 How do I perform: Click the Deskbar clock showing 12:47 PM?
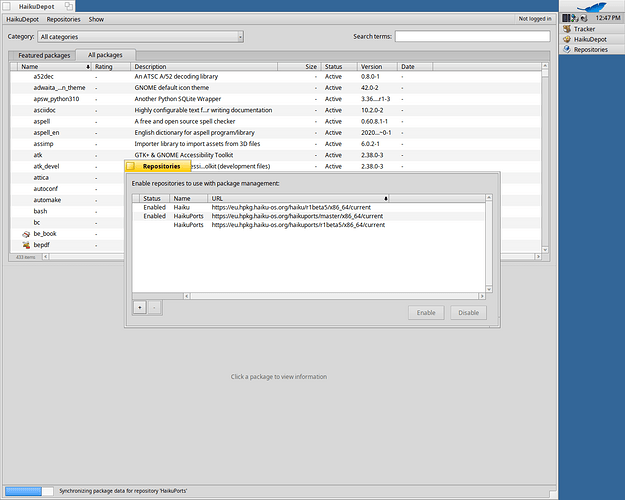pyautogui.click(x=608, y=18)
